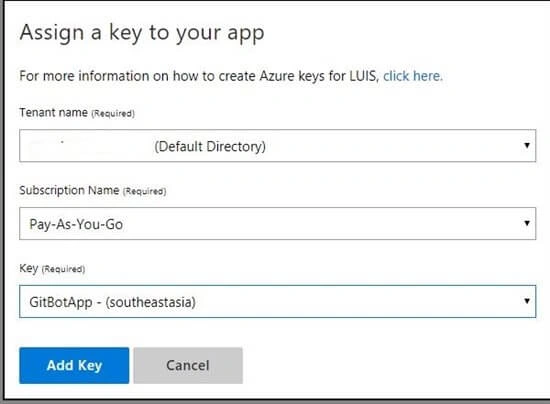
Task: Expand the Key dropdown arrow
Action: 526,301
